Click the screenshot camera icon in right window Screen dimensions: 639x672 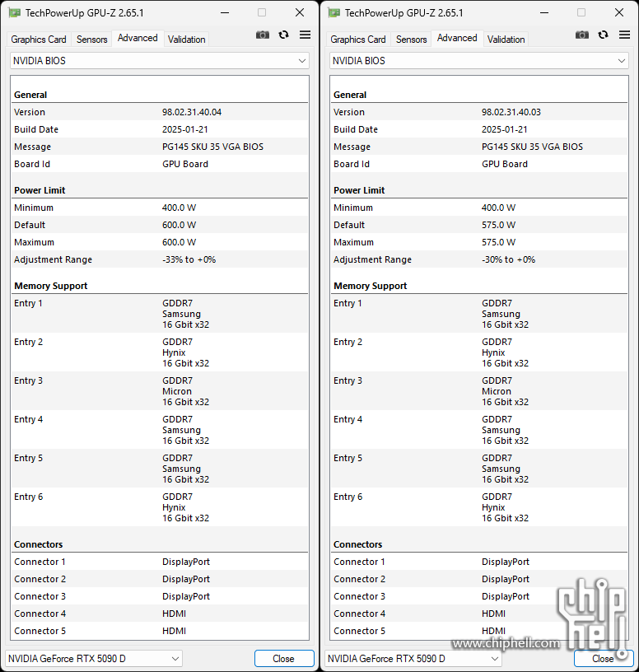[x=582, y=35]
